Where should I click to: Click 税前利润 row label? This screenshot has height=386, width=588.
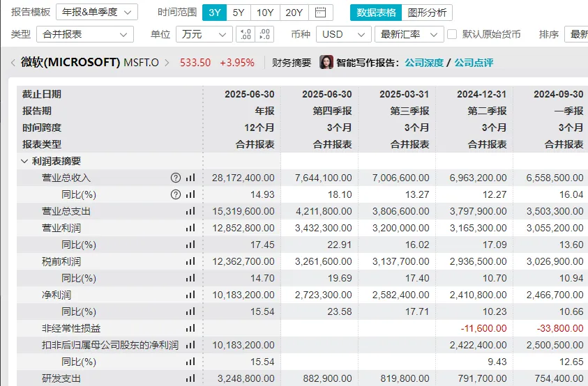(61, 261)
